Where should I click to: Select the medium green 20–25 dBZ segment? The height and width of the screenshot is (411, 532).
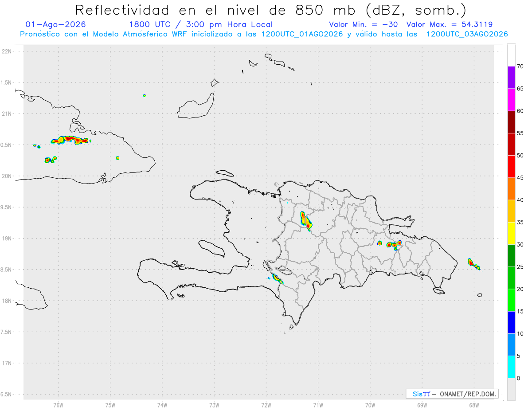511,278
